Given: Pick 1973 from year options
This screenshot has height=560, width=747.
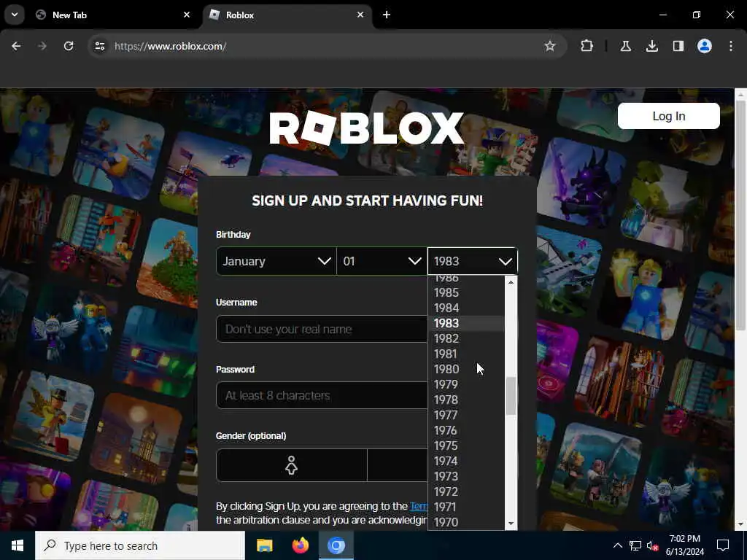Looking at the screenshot, I should (x=466, y=475).
